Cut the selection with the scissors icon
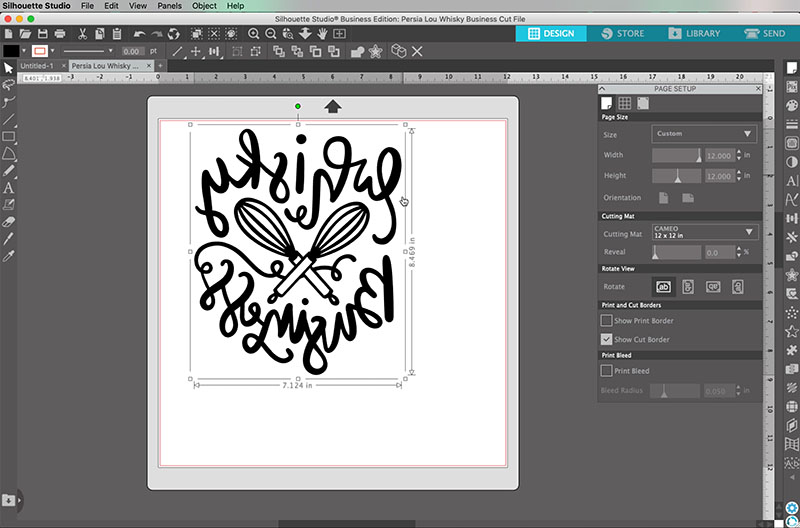 point(82,34)
